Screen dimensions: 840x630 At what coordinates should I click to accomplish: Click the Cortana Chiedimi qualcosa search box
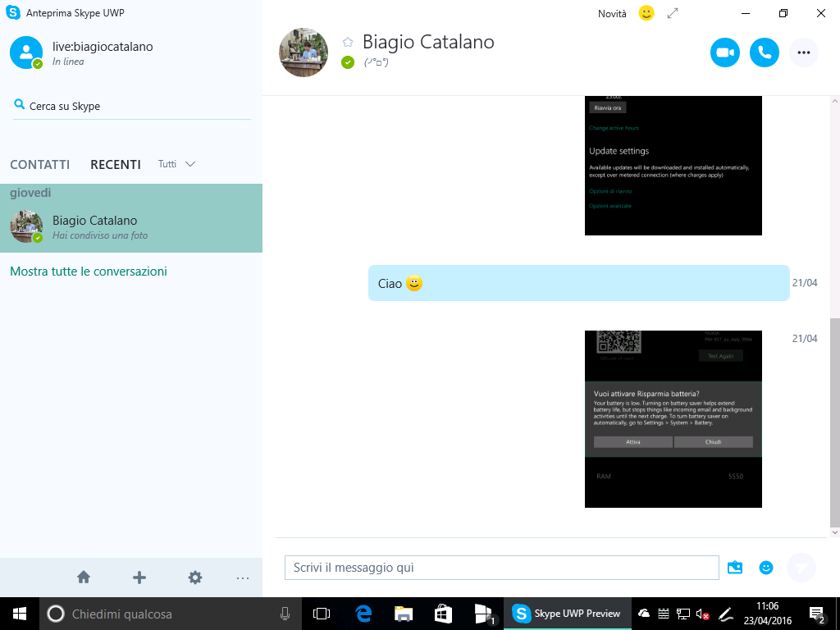coord(171,614)
